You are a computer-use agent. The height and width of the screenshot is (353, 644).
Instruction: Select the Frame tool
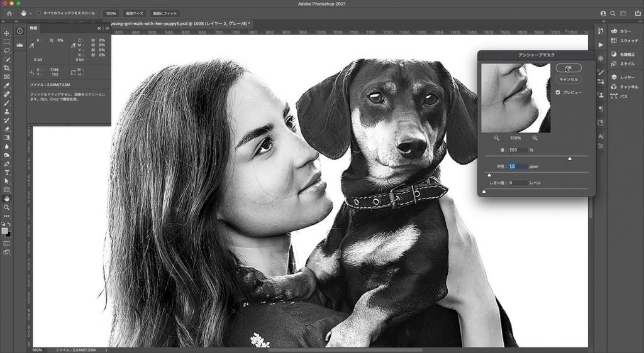[x=6, y=77]
